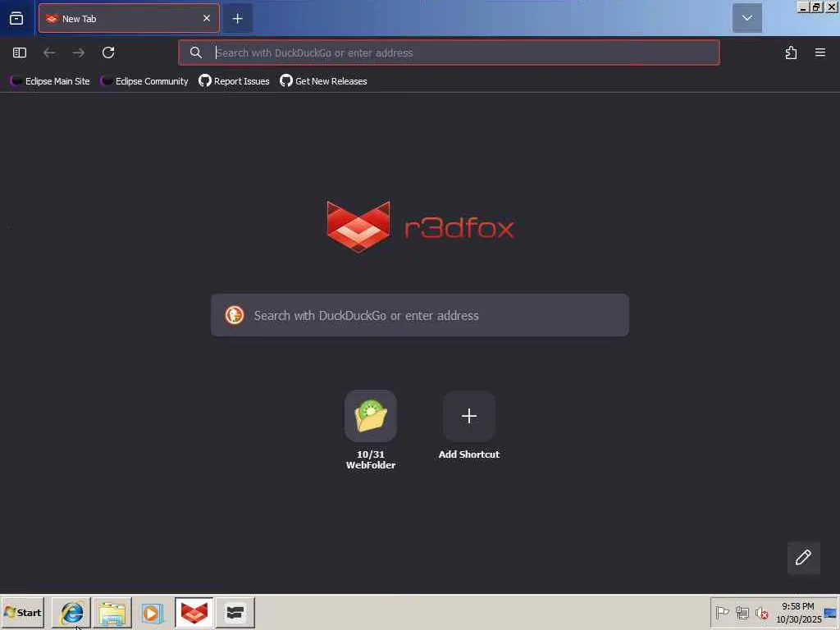Image resolution: width=840 pixels, height=630 pixels.
Task: Open Eclipse Community bookmark
Action: (x=144, y=81)
